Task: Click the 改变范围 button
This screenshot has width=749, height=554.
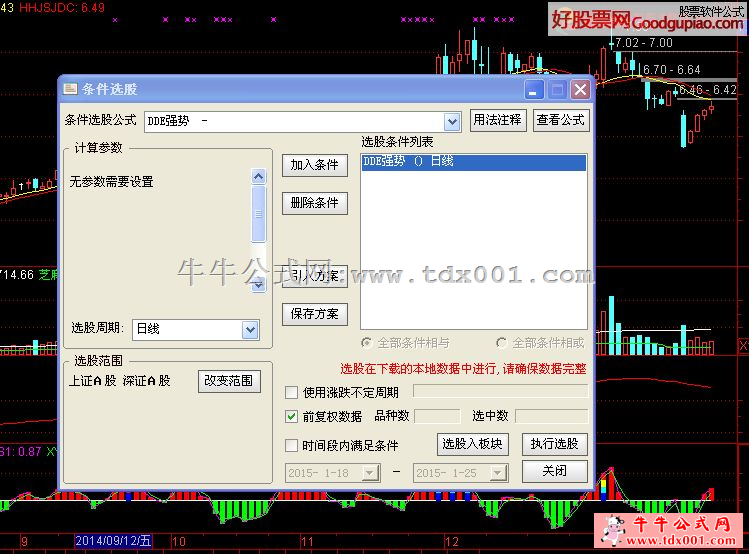Action: coord(229,381)
